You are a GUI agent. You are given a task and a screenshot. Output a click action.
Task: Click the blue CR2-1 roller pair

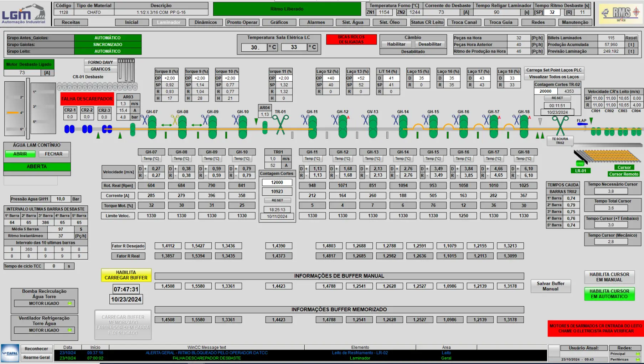click(69, 129)
